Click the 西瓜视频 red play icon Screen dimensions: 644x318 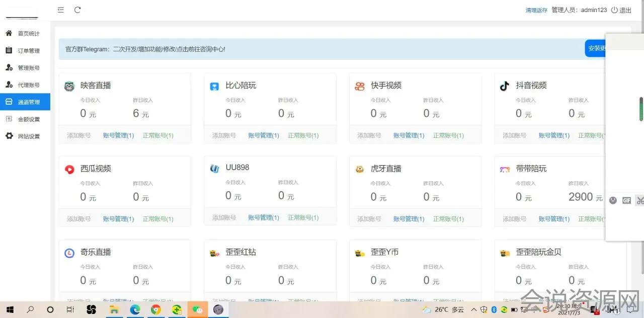(x=69, y=170)
